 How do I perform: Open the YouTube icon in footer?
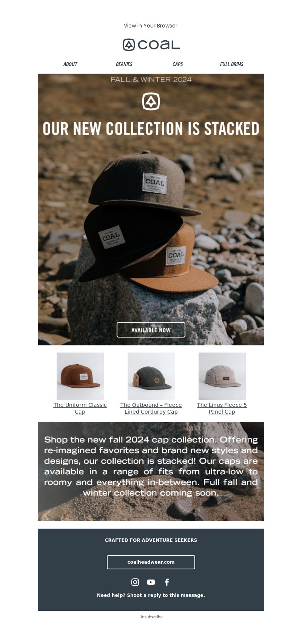coord(151,582)
